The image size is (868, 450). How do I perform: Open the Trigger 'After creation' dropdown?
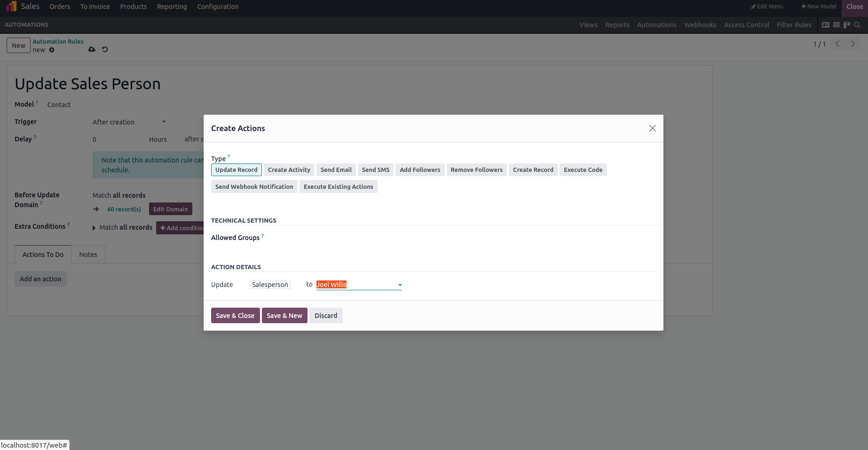click(130, 122)
